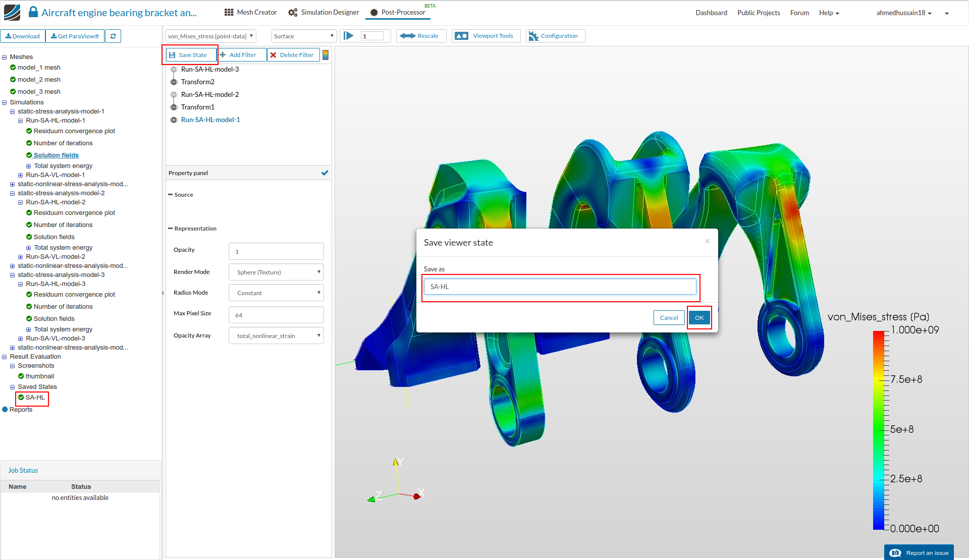Click Rescale color range button
Screen dimensions: 969x560
tap(421, 36)
